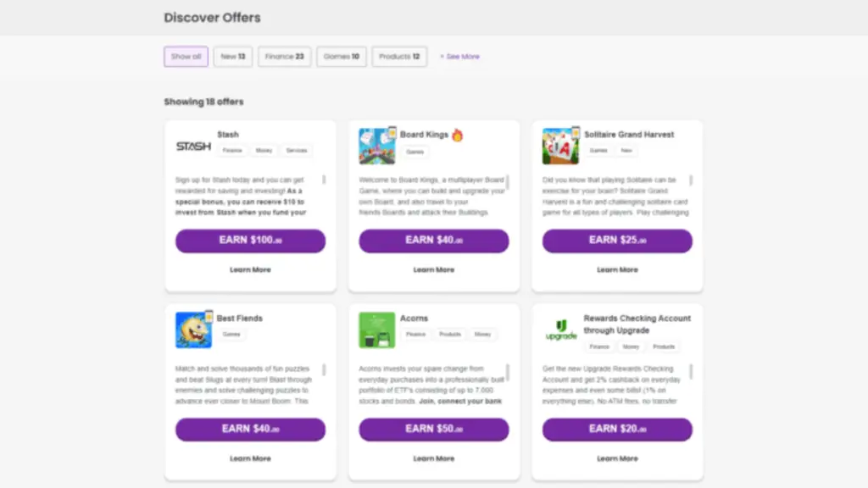The height and width of the screenshot is (488, 868).
Task: Click the 'Acorns' offer title
Action: [414, 319]
